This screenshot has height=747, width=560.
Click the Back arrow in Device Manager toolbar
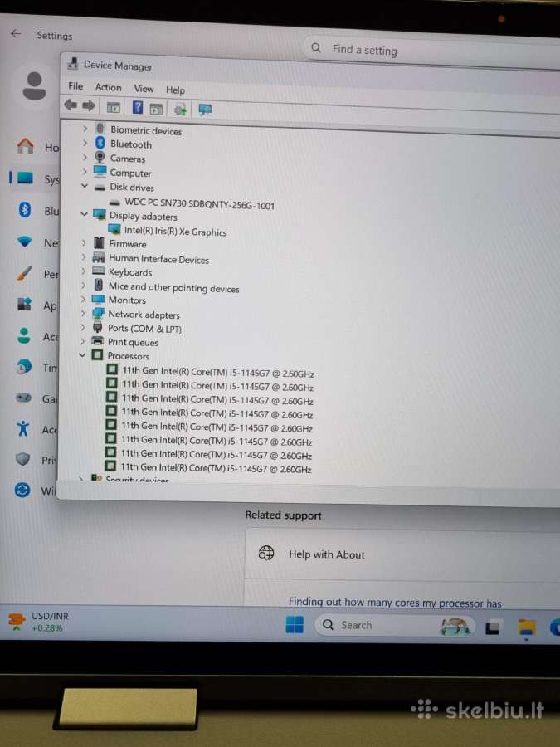point(71,105)
